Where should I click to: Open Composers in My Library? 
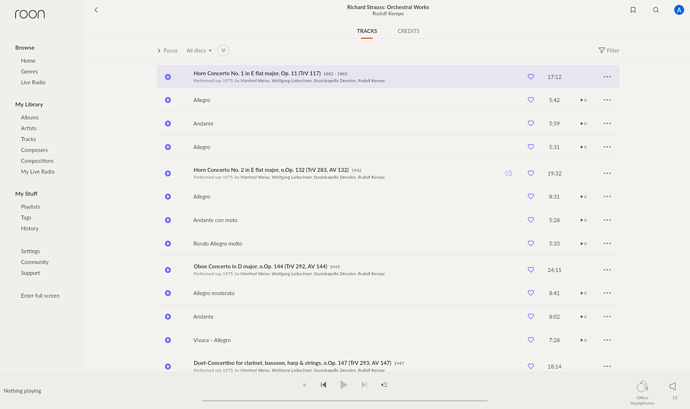[34, 150]
